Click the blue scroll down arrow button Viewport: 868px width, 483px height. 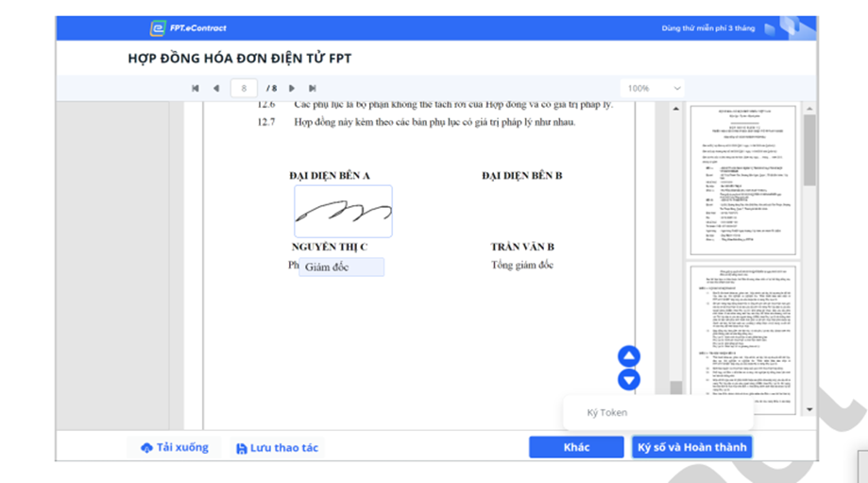pos(629,380)
